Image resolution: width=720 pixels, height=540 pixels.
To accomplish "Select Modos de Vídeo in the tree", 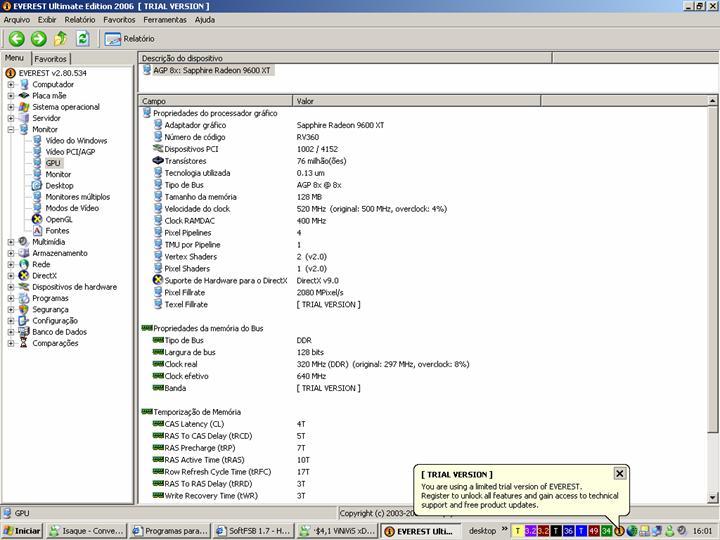I will pyautogui.click(x=72, y=208).
